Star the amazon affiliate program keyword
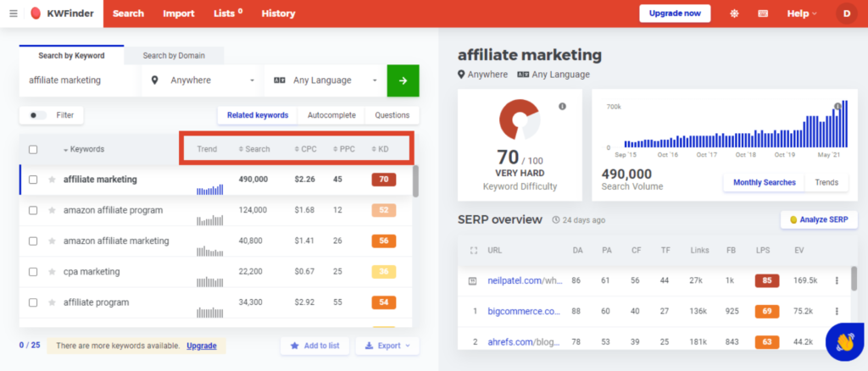The width and height of the screenshot is (868, 371). click(x=52, y=210)
